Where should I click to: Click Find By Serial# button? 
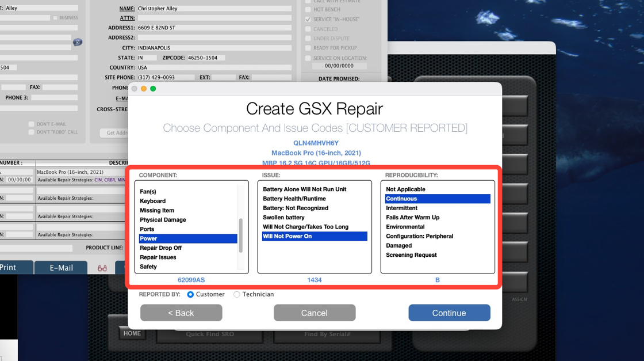click(327, 334)
